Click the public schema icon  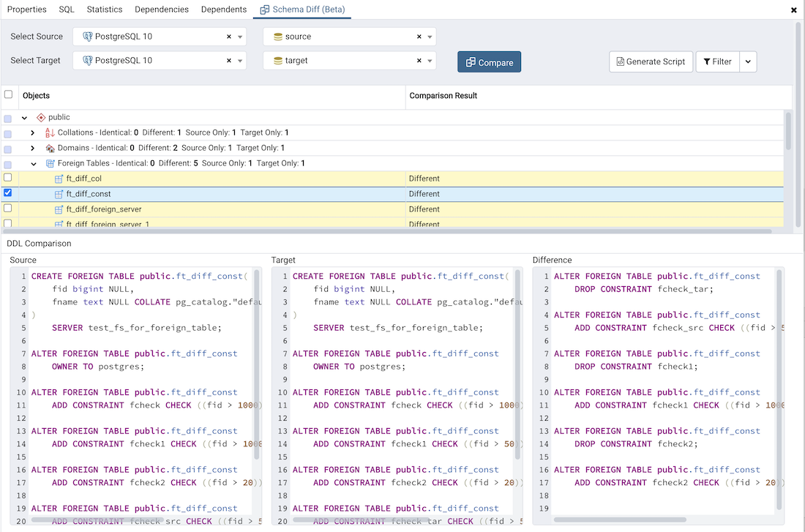coord(41,118)
